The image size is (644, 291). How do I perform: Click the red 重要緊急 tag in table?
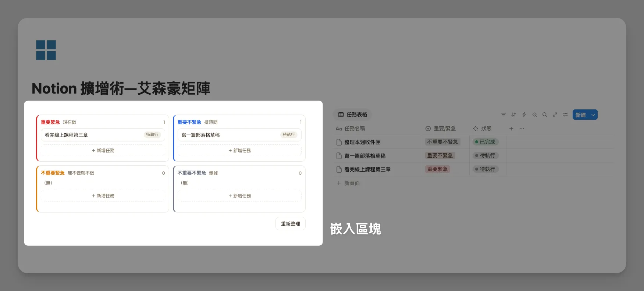[437, 169]
